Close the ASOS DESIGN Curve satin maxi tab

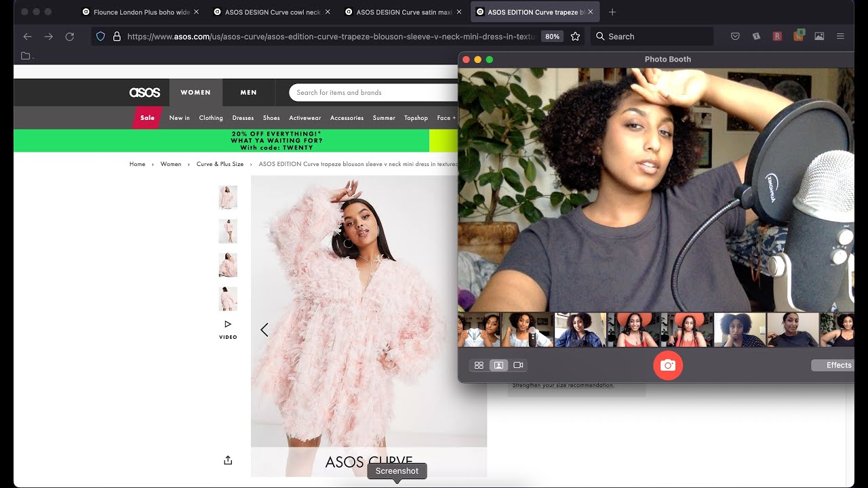(x=459, y=12)
